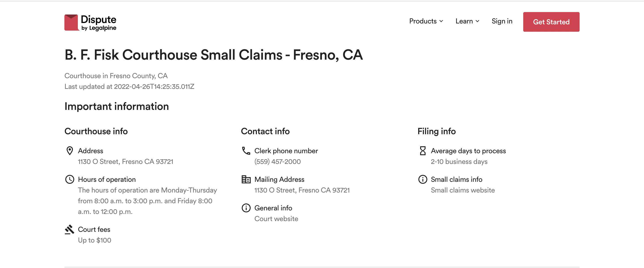Click the building icon beside Mailing Address
The height and width of the screenshot is (268, 644).
click(x=246, y=179)
